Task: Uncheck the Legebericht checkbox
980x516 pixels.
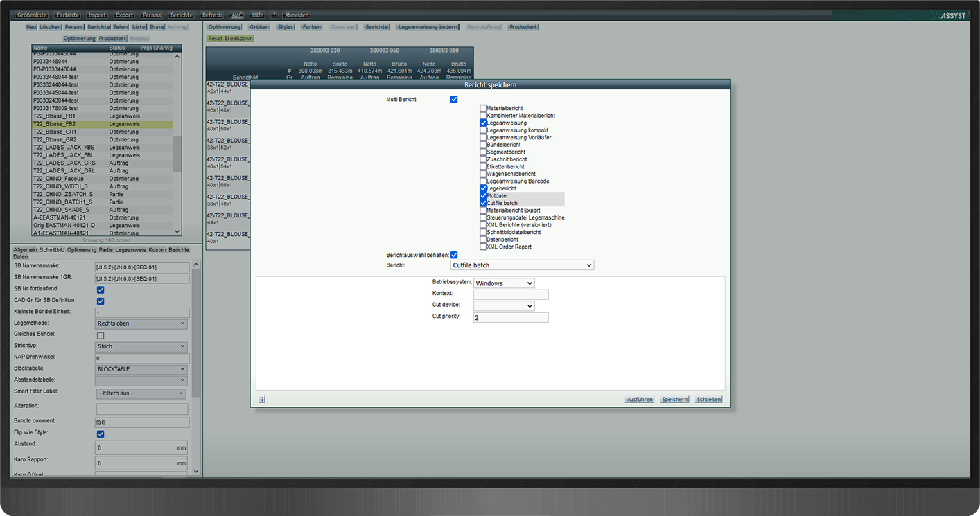Action: click(483, 188)
